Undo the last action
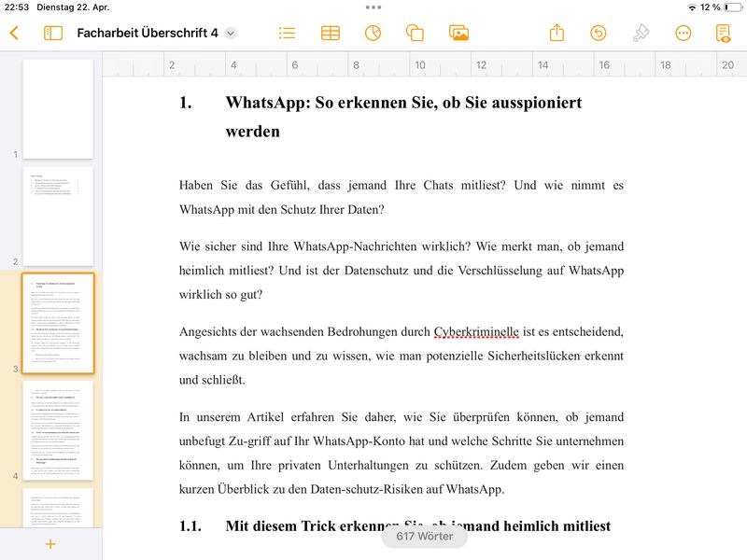This screenshot has width=747, height=560. pyautogui.click(x=599, y=33)
